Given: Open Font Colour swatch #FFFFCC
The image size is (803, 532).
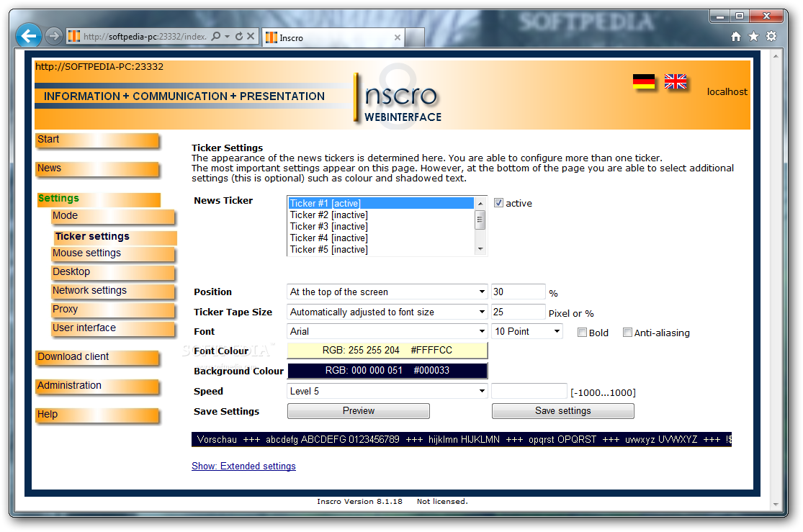Looking at the screenshot, I should [x=387, y=351].
